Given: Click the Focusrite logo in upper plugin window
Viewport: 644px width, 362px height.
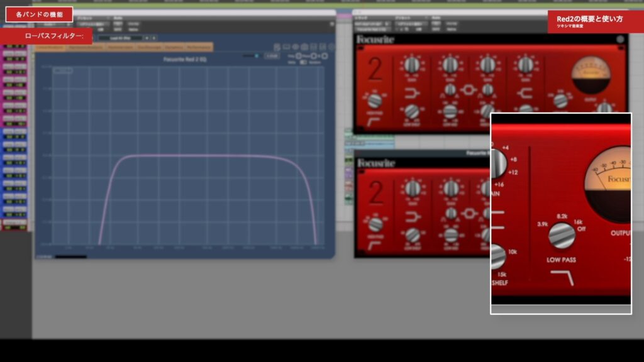Looking at the screenshot, I should click(375, 40).
